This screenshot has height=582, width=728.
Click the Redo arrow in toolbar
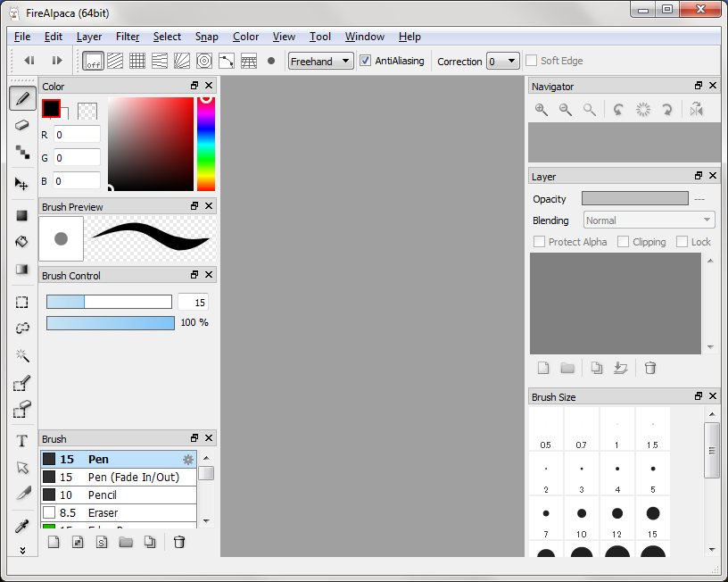pos(57,61)
